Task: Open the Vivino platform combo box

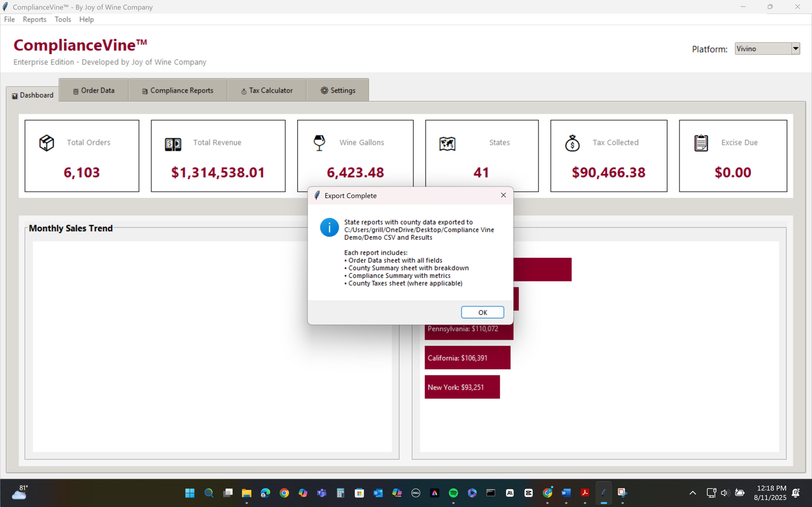Action: [767, 49]
